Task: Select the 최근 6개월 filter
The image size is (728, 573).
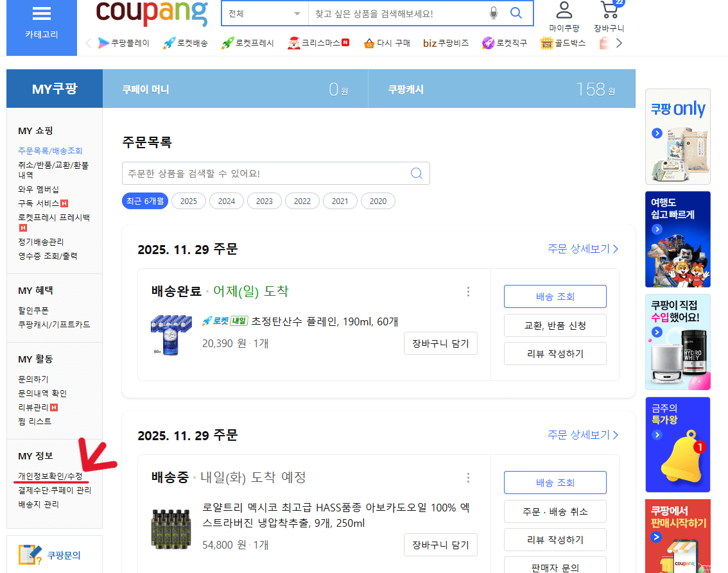Action: [145, 201]
